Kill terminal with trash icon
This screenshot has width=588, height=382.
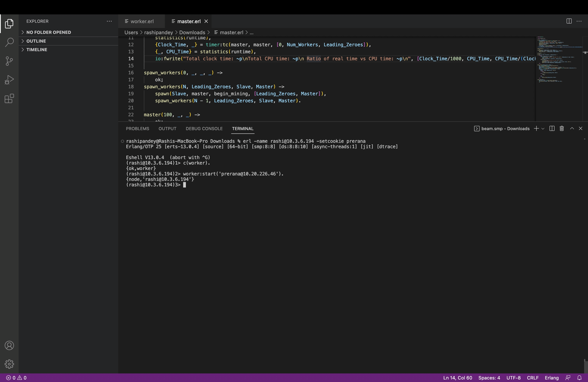coord(562,129)
